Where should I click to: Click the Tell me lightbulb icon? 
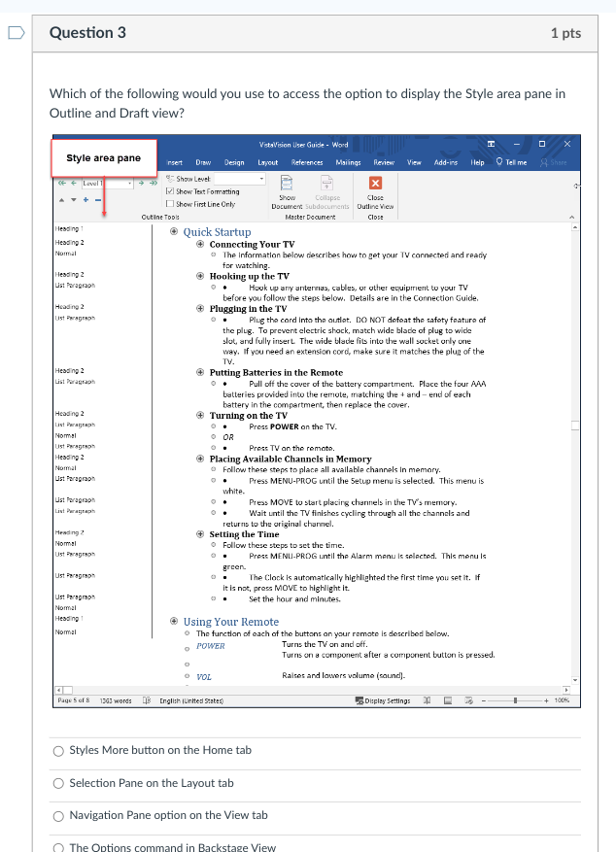(499, 161)
